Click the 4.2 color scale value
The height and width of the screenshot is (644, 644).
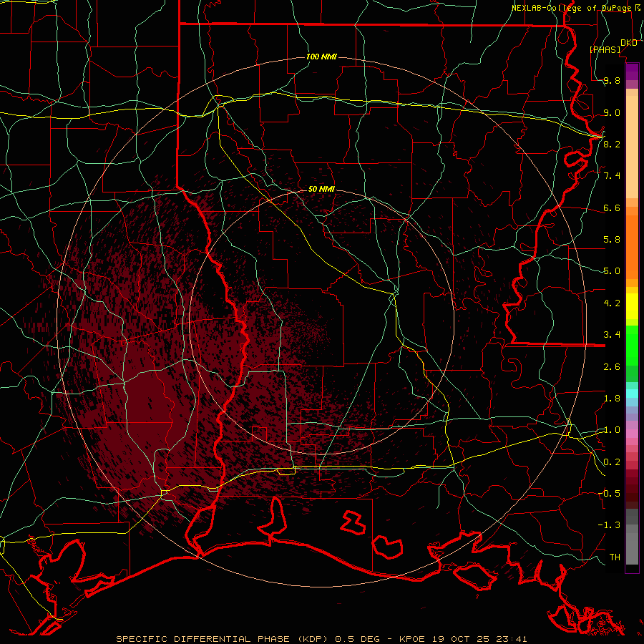[x=612, y=303]
